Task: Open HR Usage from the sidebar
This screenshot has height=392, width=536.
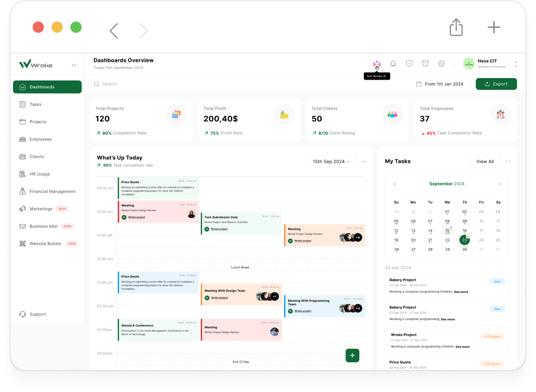Action: coord(39,174)
